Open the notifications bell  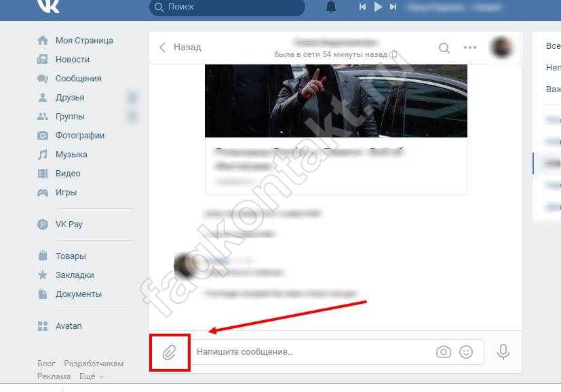click(x=331, y=7)
